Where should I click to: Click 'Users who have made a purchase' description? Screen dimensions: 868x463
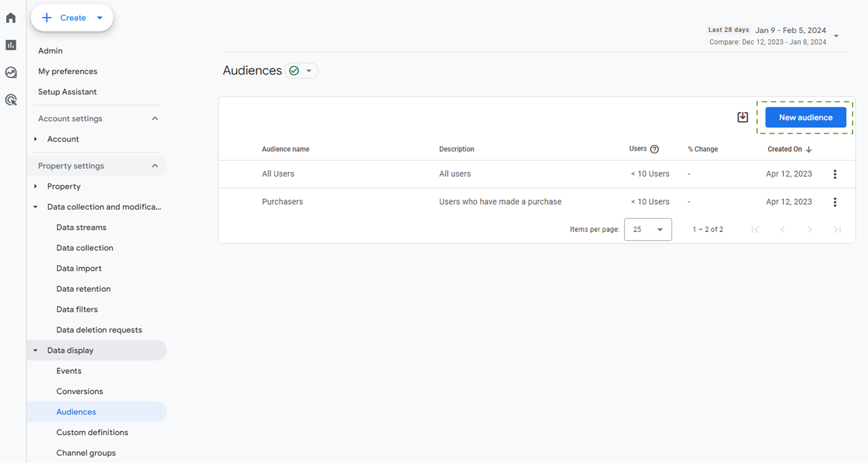coord(500,202)
